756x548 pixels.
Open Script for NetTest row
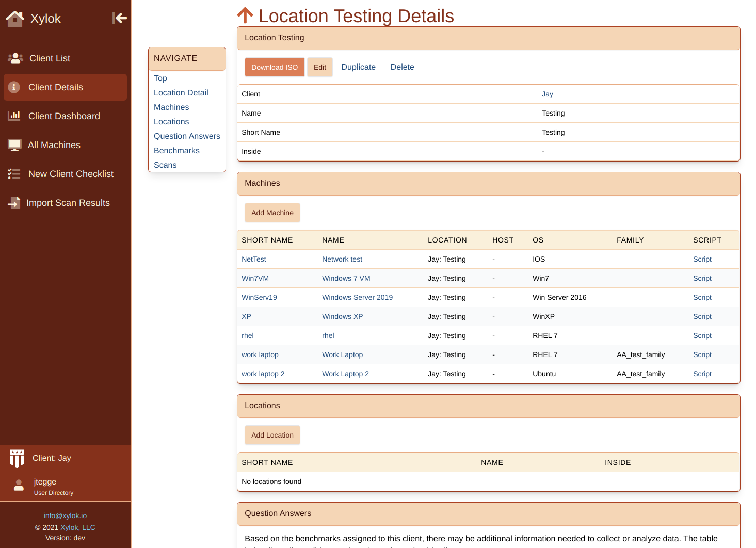(x=702, y=259)
